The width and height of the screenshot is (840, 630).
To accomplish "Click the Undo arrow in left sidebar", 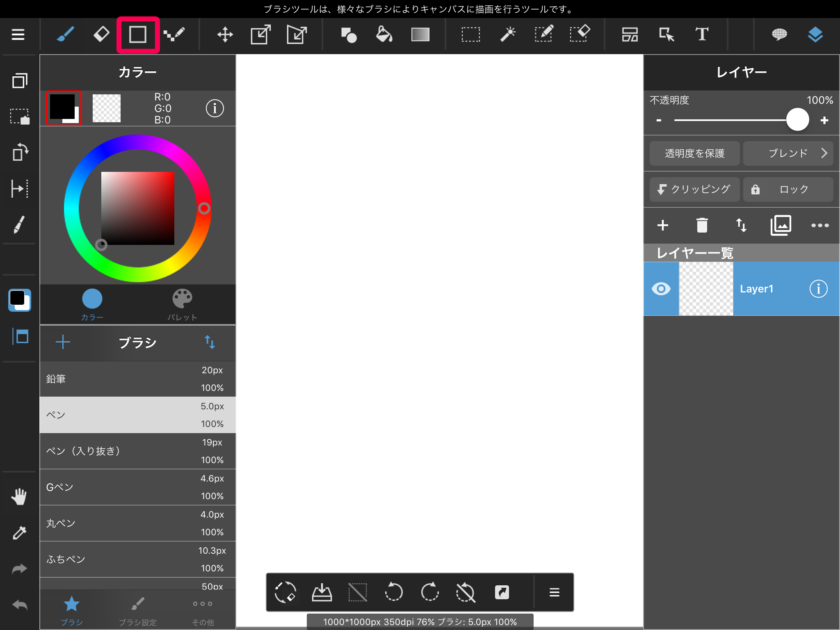I will [19, 605].
